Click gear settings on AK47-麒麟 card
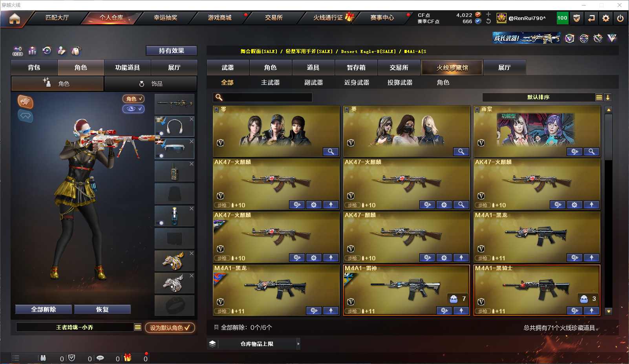This screenshot has width=629, height=364. tap(444, 258)
